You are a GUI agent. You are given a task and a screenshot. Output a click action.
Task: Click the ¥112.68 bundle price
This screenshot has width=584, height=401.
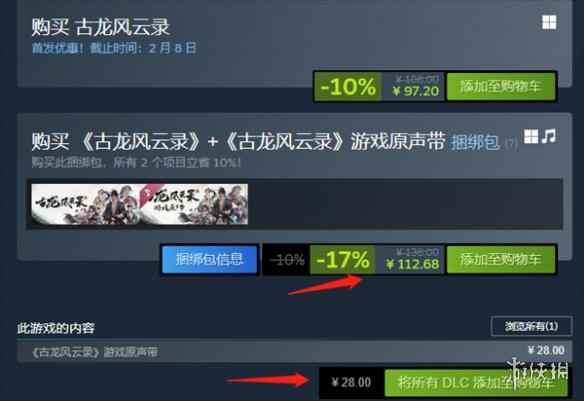(x=413, y=264)
